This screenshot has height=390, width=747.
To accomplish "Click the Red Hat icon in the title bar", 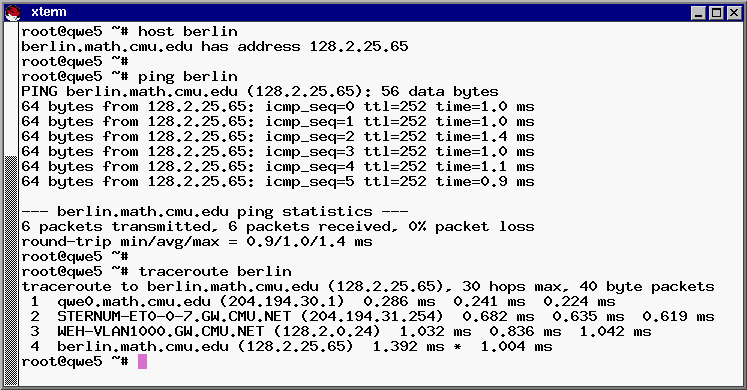I will (13, 13).
